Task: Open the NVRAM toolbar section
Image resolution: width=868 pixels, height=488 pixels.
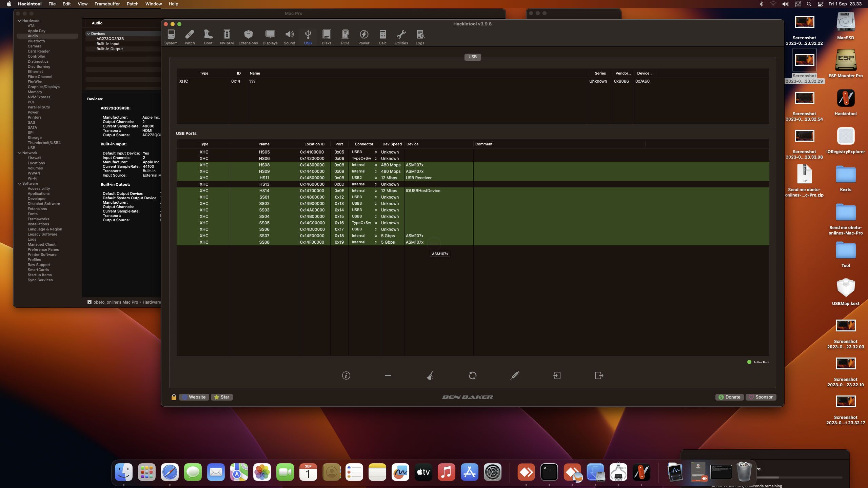Action: (x=226, y=37)
